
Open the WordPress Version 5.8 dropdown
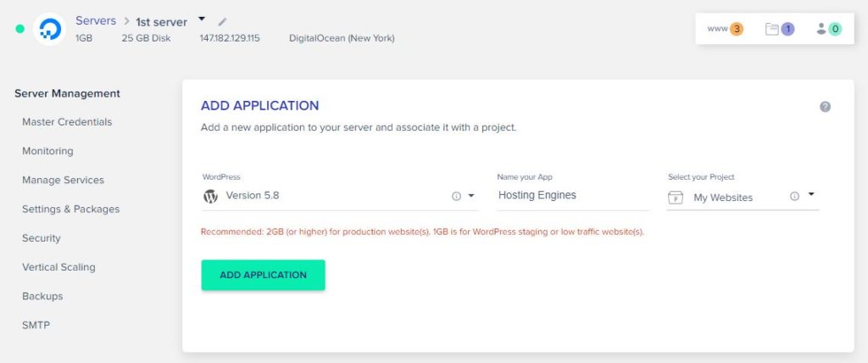339,196
